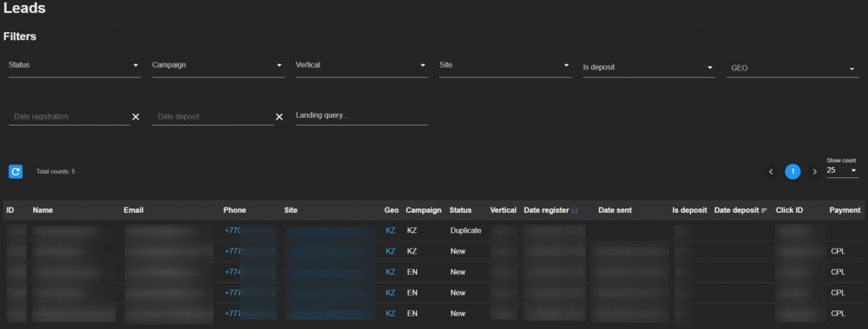Viewport: 868px width, 329px height.
Task: Click the Name column header
Action: point(42,210)
